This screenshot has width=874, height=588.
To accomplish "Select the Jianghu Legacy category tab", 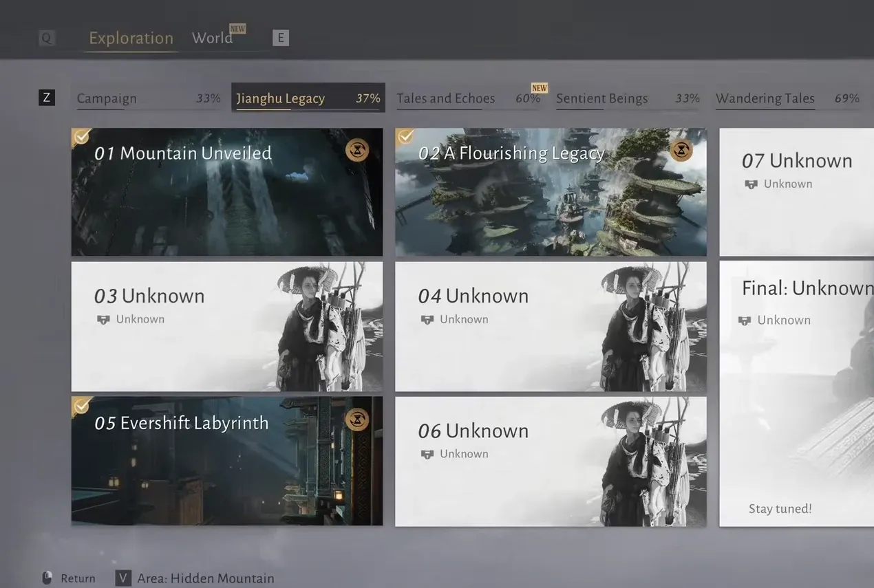I will click(x=308, y=98).
